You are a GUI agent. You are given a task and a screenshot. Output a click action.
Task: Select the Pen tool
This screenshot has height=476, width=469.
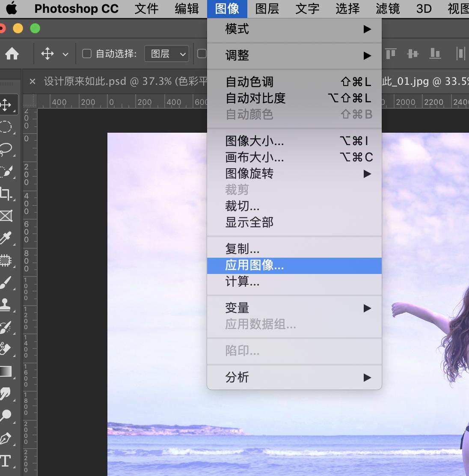tap(9, 438)
